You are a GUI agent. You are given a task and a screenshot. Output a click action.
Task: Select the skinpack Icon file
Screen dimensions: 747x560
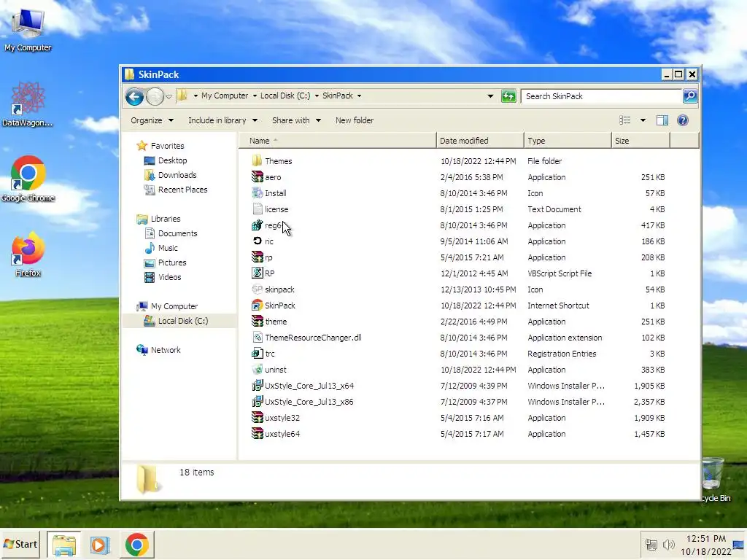pos(258,289)
